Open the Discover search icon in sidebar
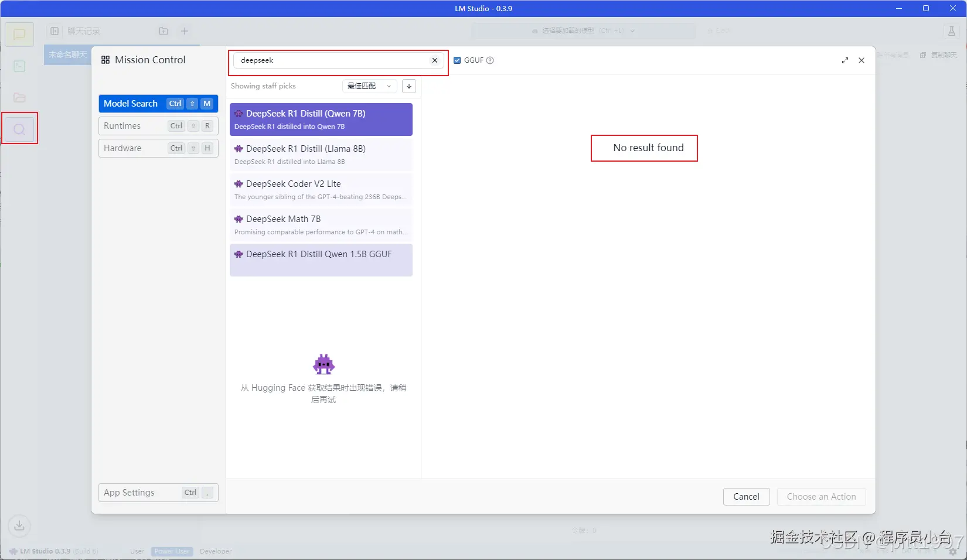The width and height of the screenshot is (967, 560). click(x=19, y=129)
